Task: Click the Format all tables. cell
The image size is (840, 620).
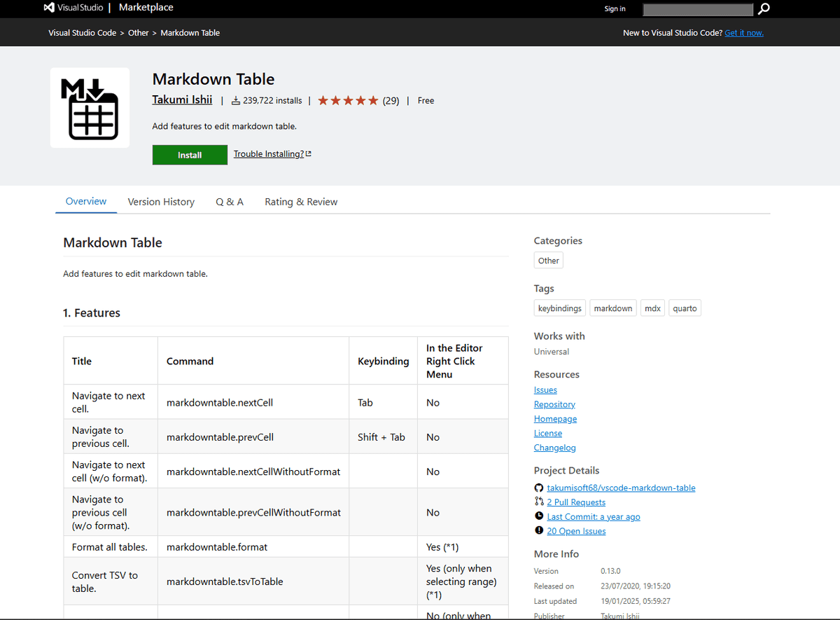Action: coord(111,546)
